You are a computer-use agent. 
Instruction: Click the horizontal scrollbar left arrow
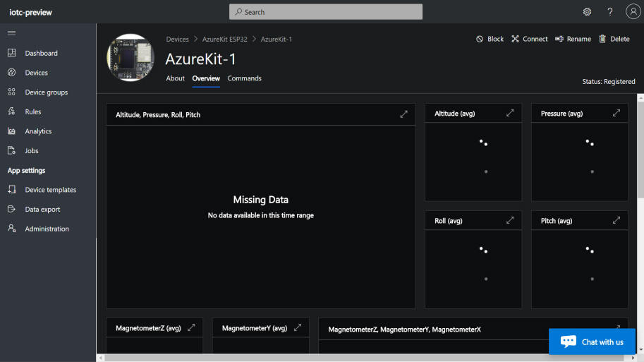tap(101, 358)
